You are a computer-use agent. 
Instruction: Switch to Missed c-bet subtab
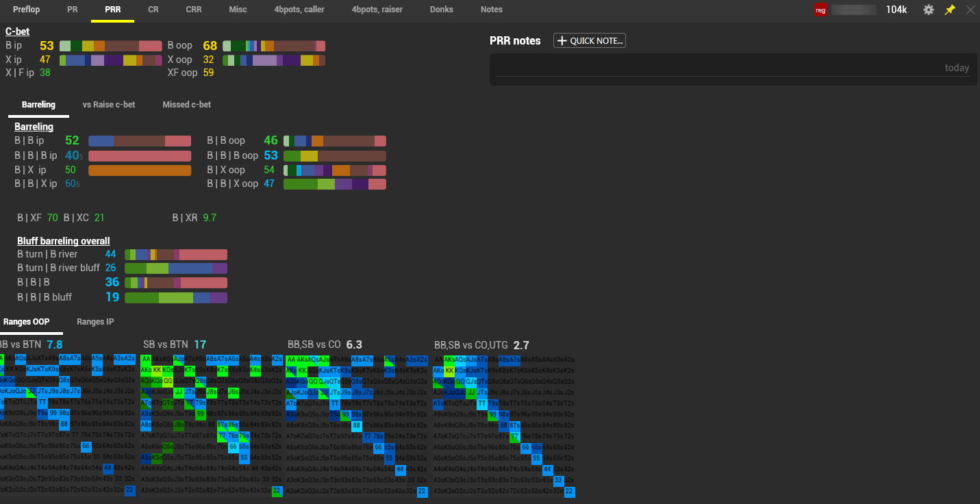click(x=186, y=105)
